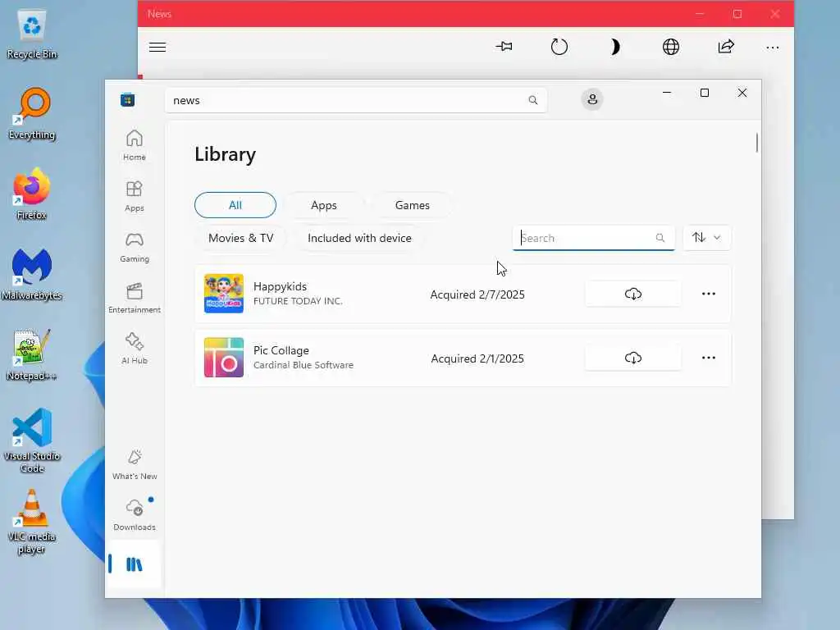Open the user account profile icon

[x=592, y=99]
